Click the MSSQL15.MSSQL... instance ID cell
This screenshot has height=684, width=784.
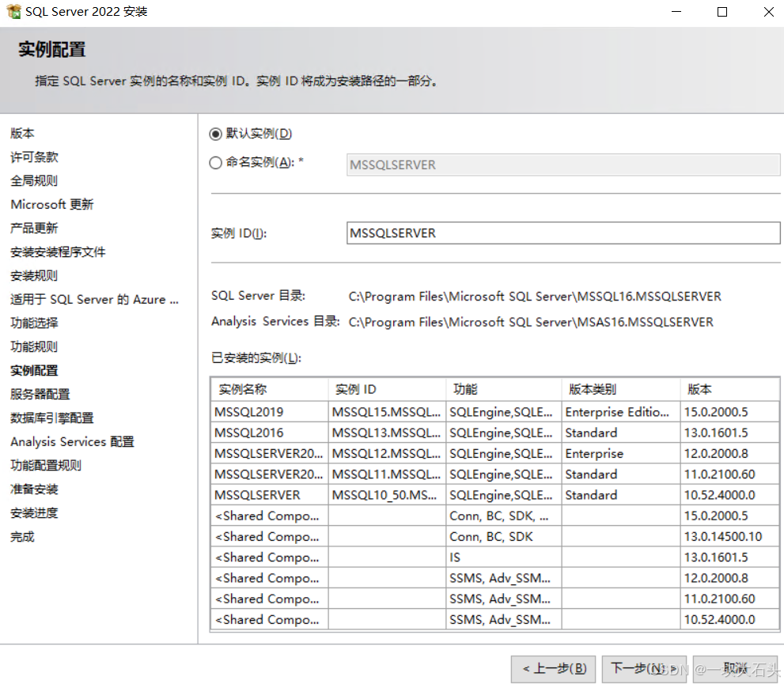387,412
